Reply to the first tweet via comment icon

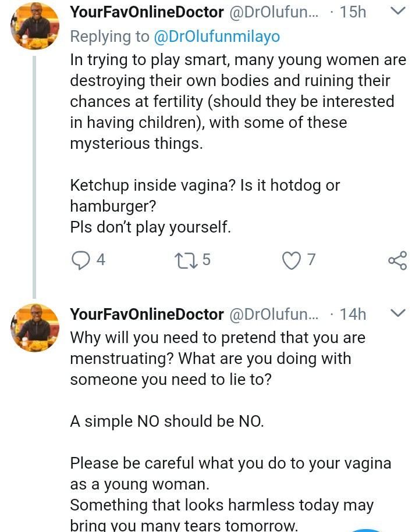[79, 260]
